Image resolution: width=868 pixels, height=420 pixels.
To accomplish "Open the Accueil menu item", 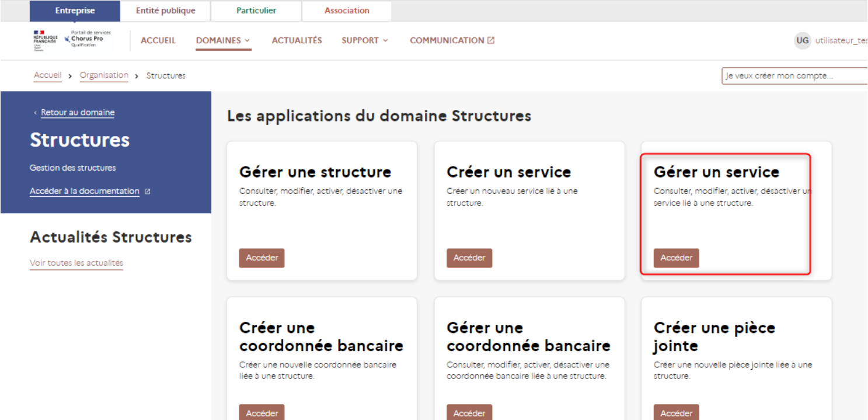I will (x=158, y=40).
